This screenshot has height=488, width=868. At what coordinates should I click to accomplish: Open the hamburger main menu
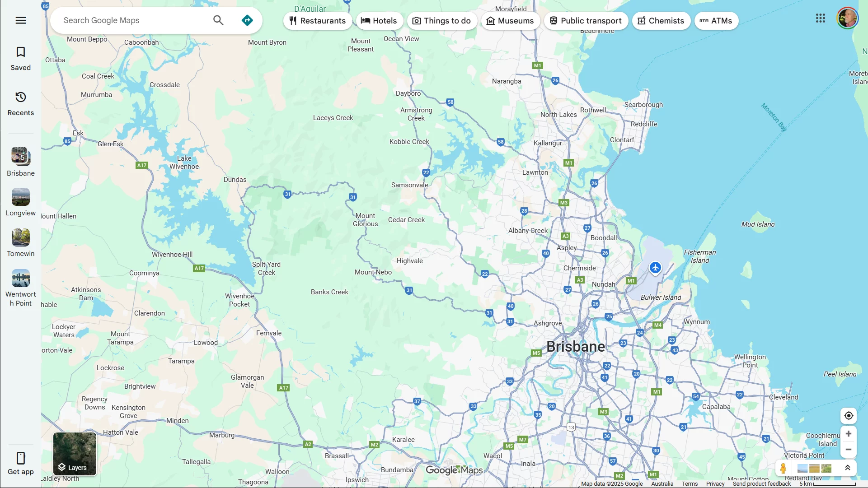pyautogui.click(x=21, y=20)
